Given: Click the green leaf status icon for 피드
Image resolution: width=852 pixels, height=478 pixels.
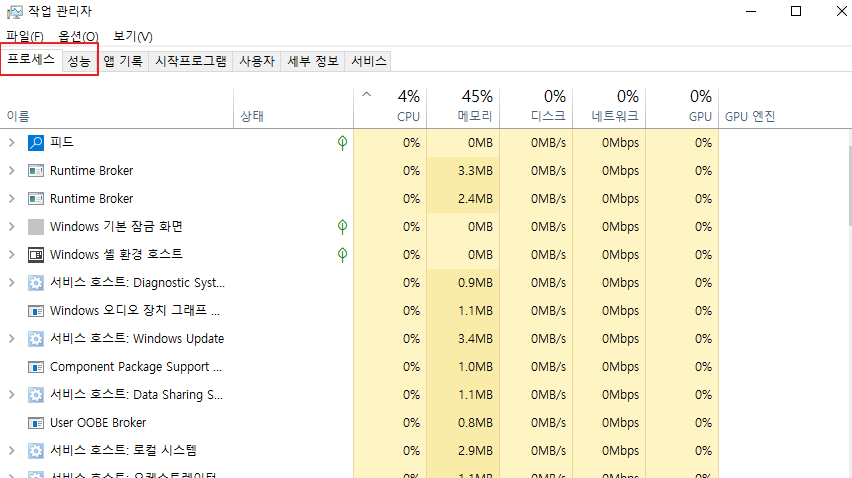Looking at the screenshot, I should point(342,143).
